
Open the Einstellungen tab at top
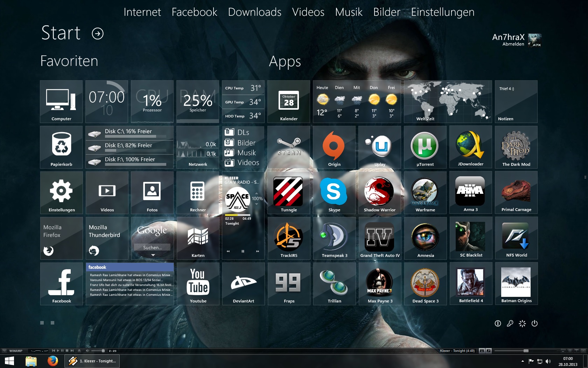pyautogui.click(x=442, y=12)
